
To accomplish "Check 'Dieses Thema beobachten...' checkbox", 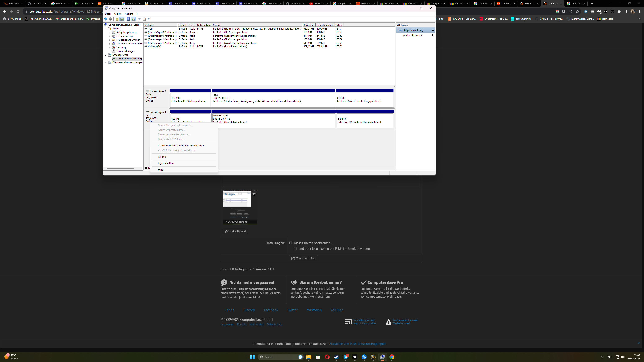I will pos(291,243).
